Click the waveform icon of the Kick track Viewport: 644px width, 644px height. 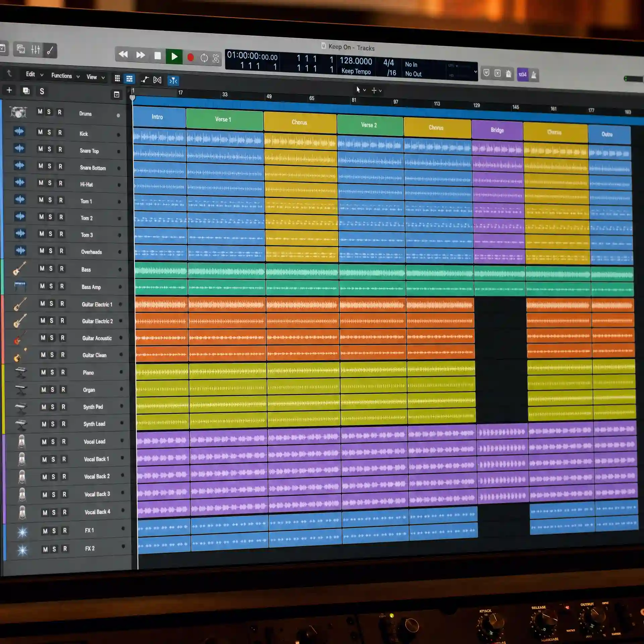[x=19, y=131]
